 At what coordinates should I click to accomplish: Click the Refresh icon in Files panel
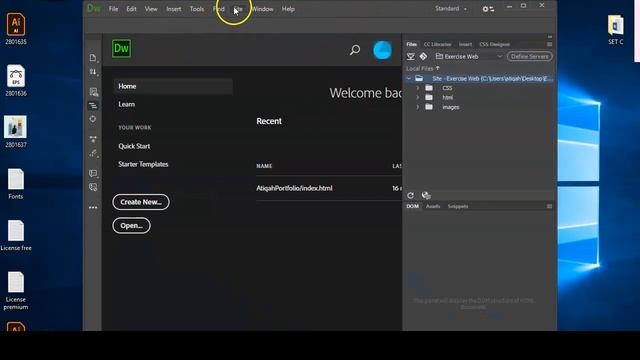click(x=411, y=196)
